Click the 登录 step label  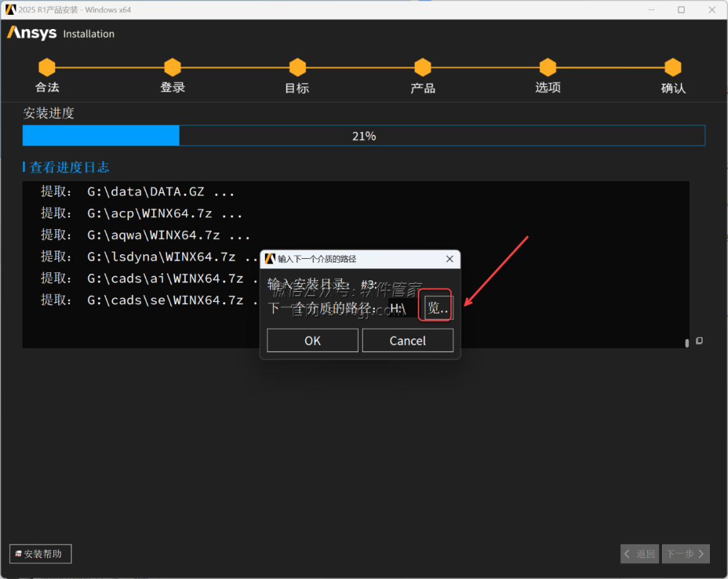pyautogui.click(x=173, y=88)
